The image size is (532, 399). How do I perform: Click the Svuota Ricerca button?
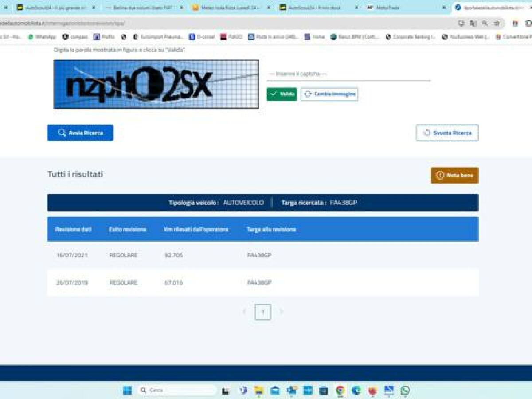[447, 133]
